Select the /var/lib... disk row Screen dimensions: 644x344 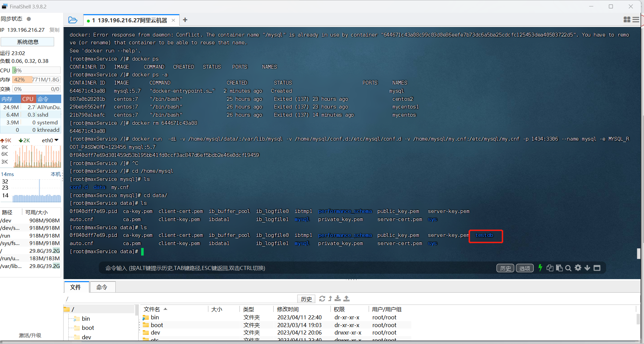pyautogui.click(x=30, y=266)
